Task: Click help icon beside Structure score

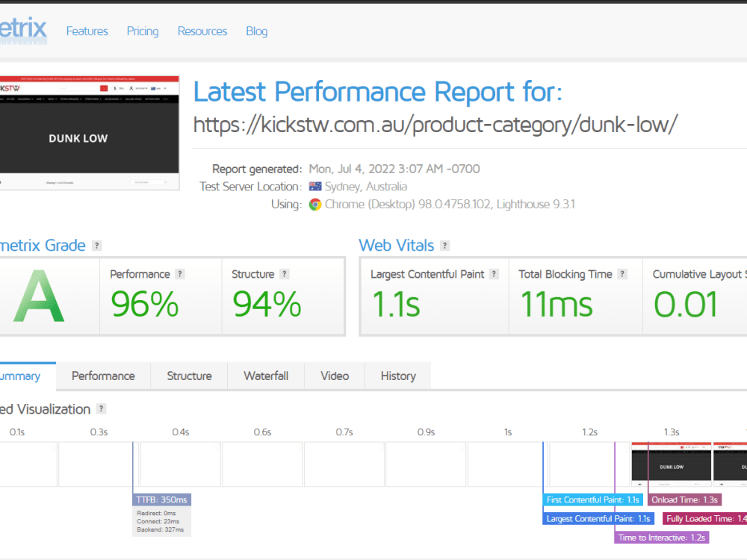Action: click(285, 274)
